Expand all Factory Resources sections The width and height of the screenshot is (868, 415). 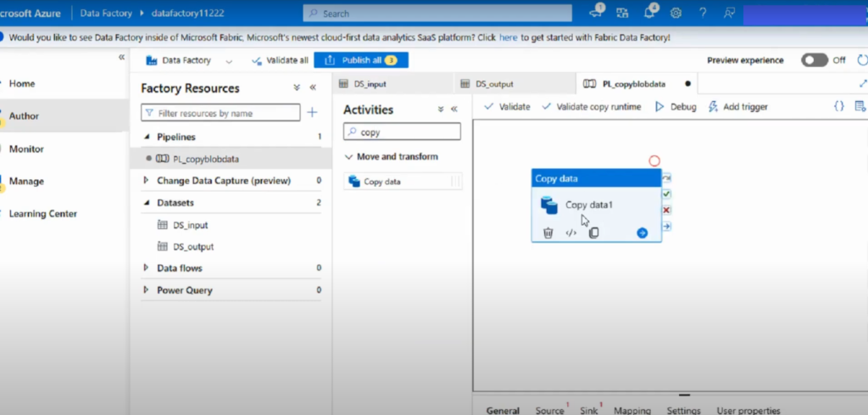pyautogui.click(x=297, y=87)
